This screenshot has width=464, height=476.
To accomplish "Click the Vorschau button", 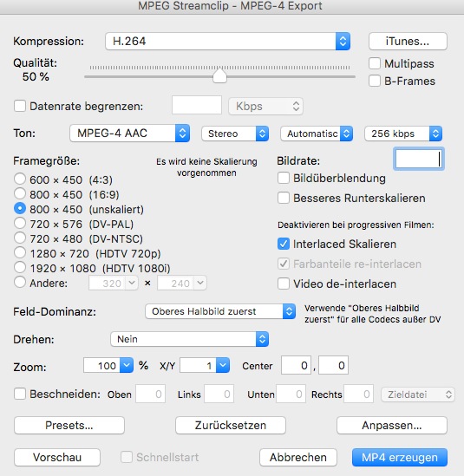I will point(57,457).
